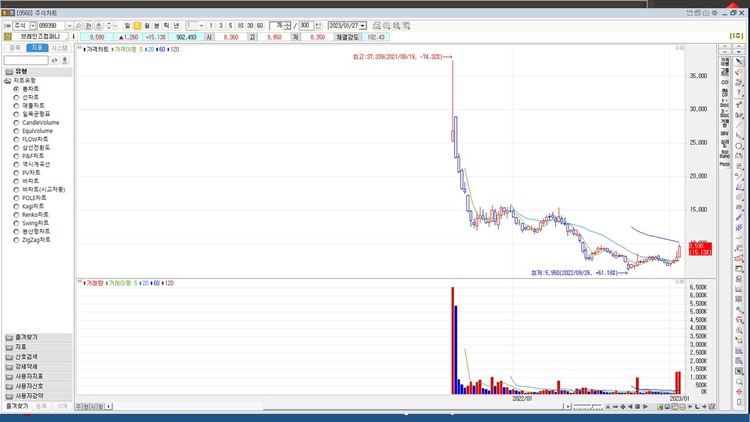Click the 신 badge beside stock name
The width and height of the screenshot is (750, 422).
(8, 37)
